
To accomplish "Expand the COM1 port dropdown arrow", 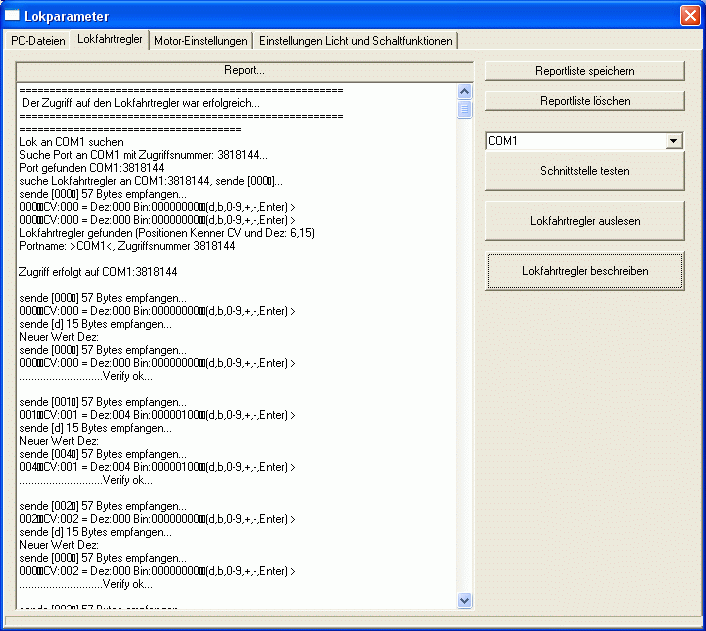I will tap(675, 141).
